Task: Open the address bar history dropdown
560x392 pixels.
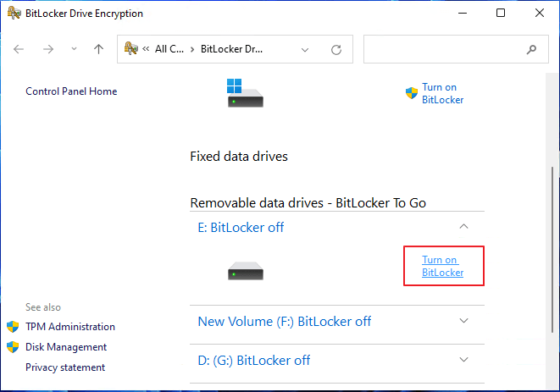Action: pyautogui.click(x=305, y=50)
